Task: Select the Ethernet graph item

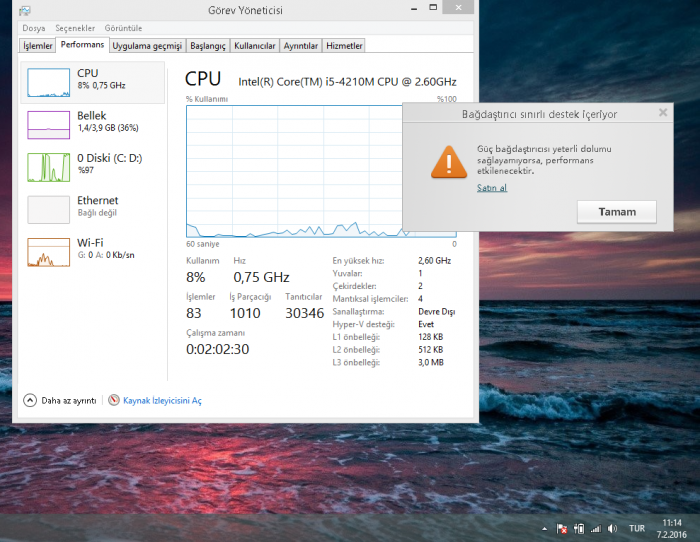Action: pyautogui.click(x=46, y=208)
